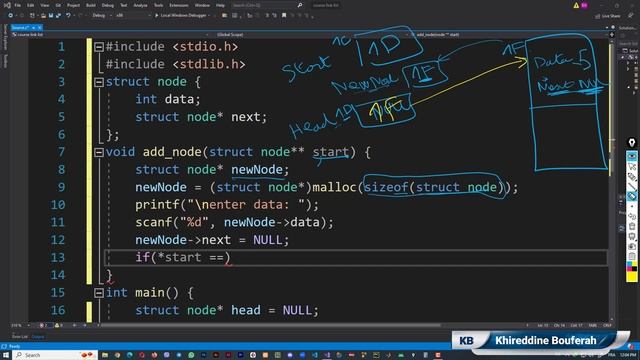Click the save all toolbar icon

coord(58,16)
